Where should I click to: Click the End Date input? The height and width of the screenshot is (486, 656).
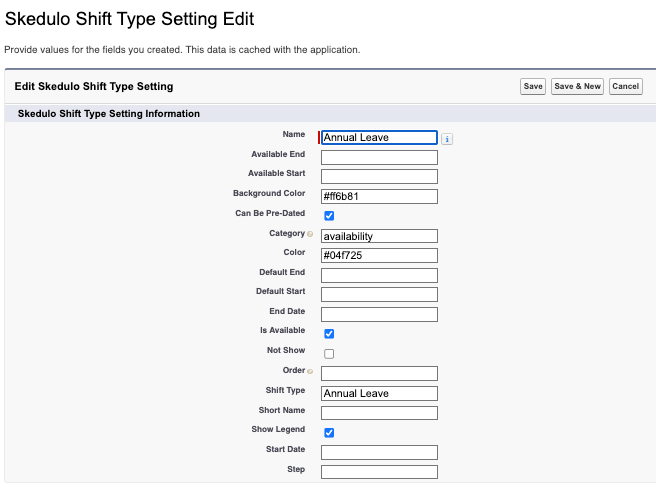379,315
